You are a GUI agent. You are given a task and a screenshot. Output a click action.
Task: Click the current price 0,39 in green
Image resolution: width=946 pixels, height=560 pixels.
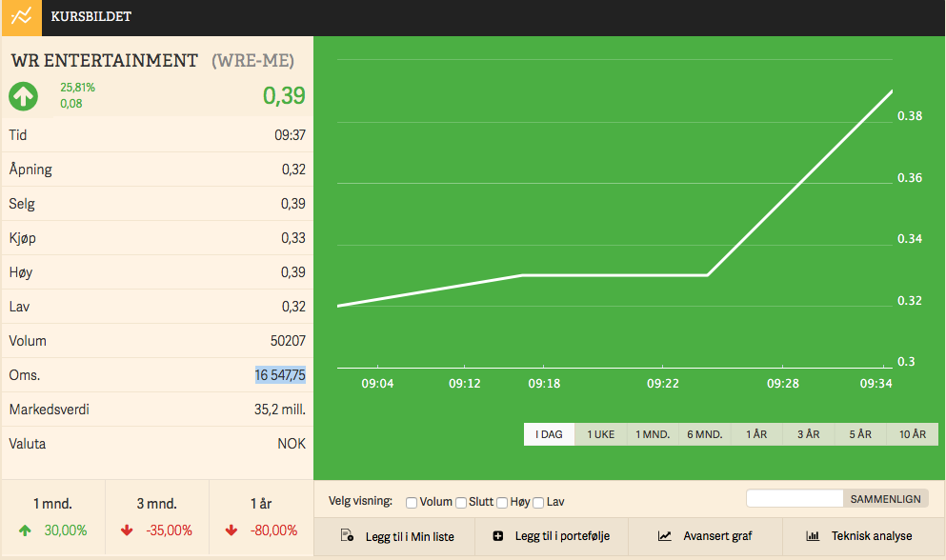tap(284, 96)
